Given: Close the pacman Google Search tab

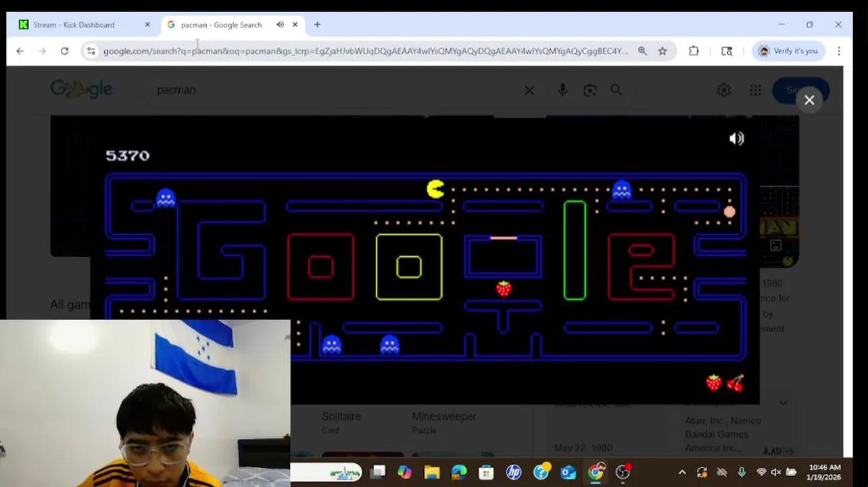Looking at the screenshot, I should 295,24.
